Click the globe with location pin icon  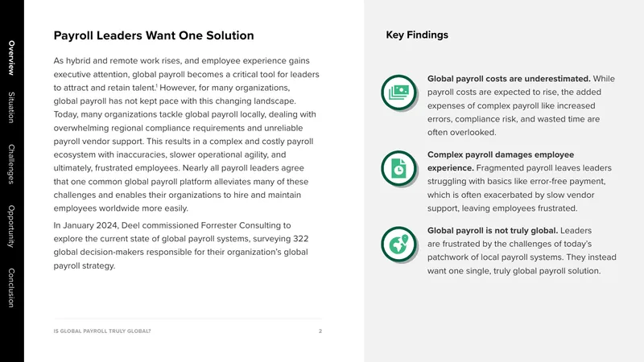coord(398,245)
